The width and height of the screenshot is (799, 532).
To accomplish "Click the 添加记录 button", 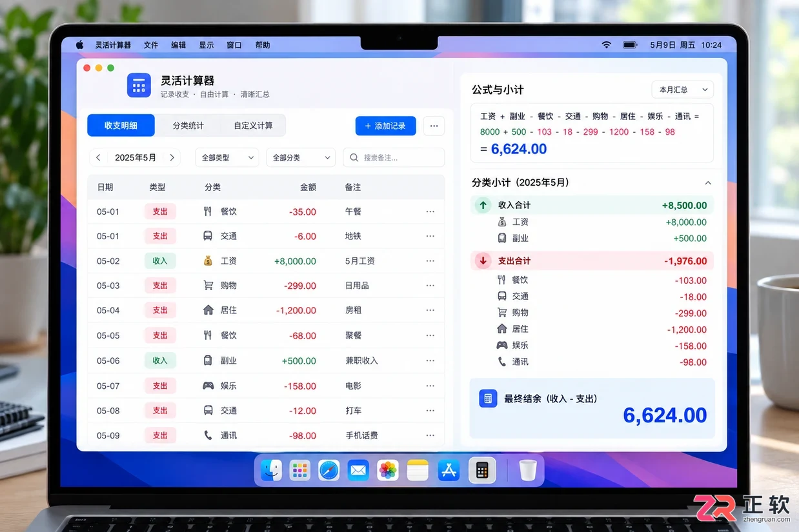I will [x=385, y=126].
